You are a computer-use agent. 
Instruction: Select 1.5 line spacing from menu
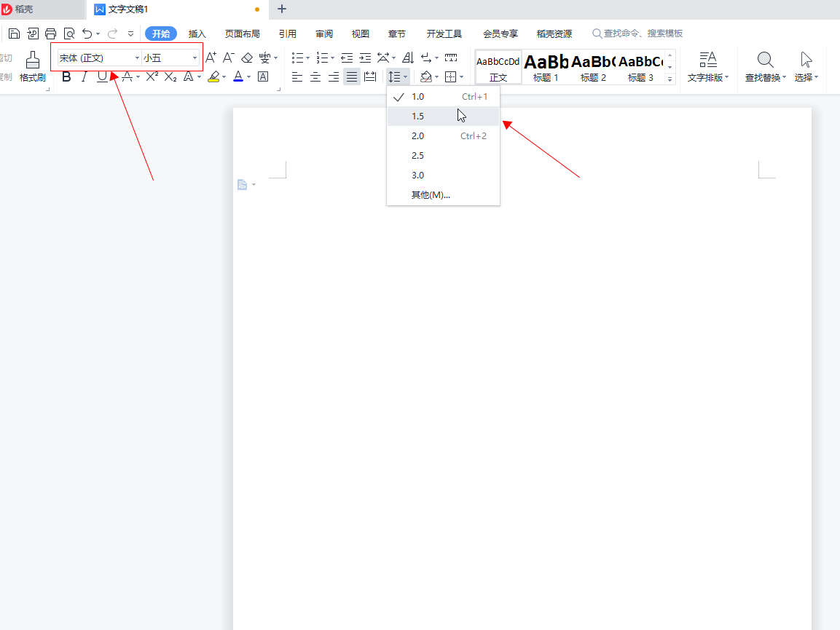[418, 117]
